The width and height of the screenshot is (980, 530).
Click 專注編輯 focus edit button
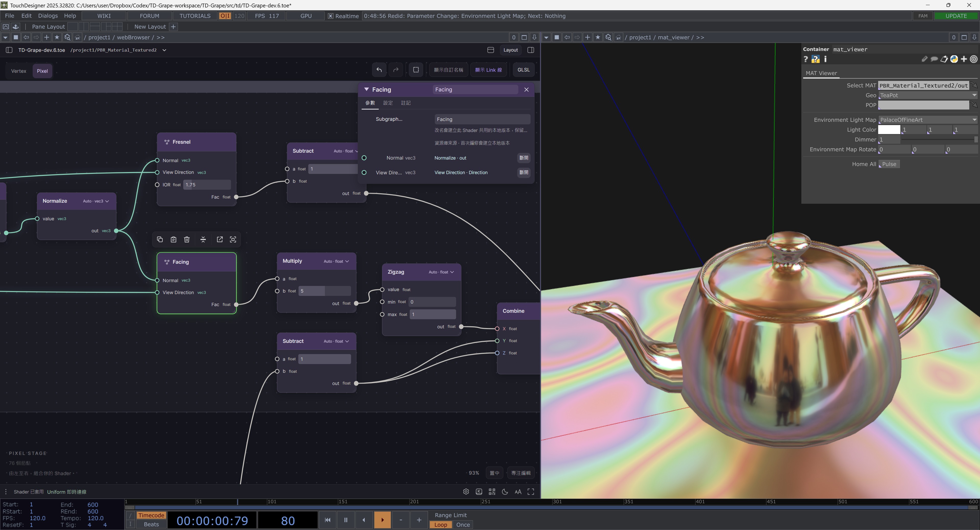(521, 473)
